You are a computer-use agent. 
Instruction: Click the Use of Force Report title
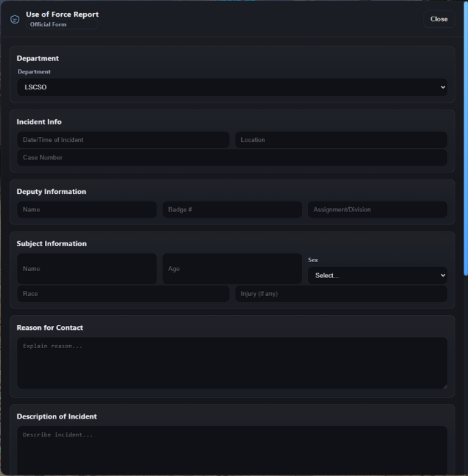(62, 14)
